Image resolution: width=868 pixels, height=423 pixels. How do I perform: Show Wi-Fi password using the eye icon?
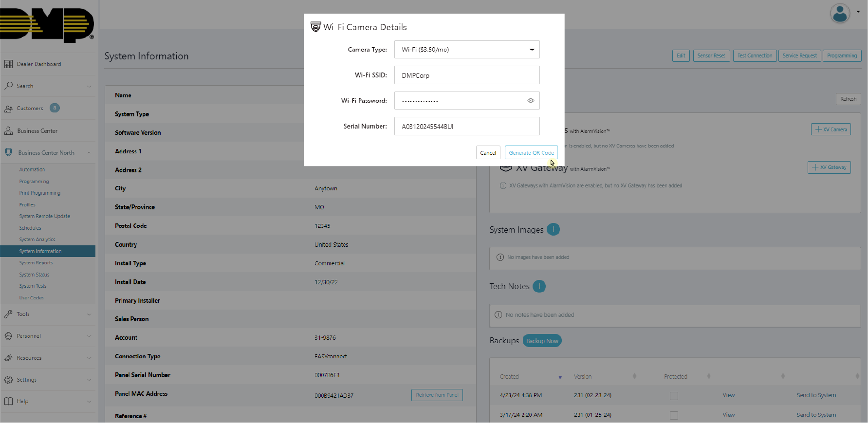(531, 101)
